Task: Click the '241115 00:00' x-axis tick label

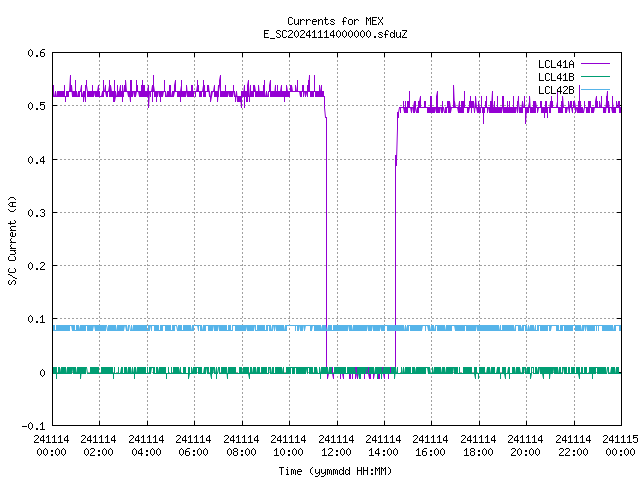Action: 620,446
